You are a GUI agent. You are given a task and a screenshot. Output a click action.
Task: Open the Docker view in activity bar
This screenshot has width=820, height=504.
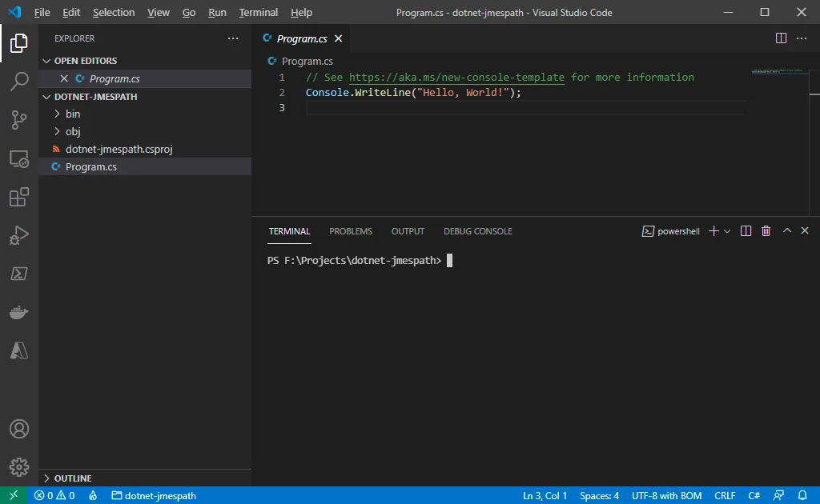tap(19, 312)
